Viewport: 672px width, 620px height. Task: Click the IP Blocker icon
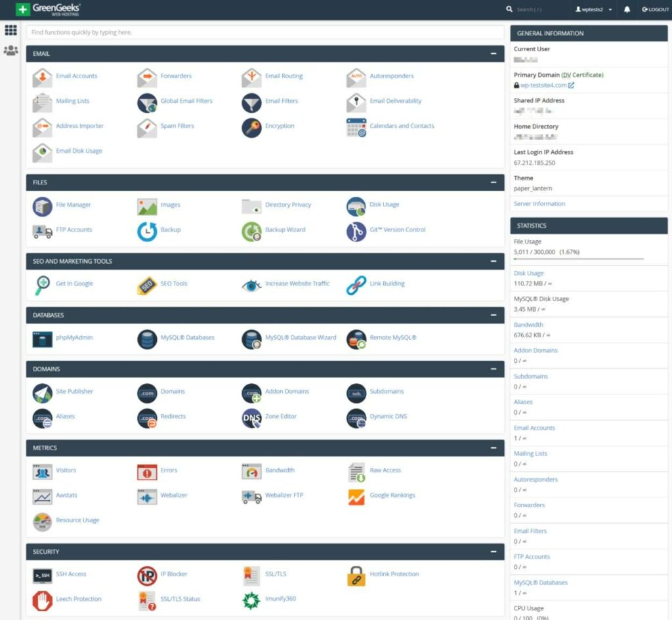146,575
